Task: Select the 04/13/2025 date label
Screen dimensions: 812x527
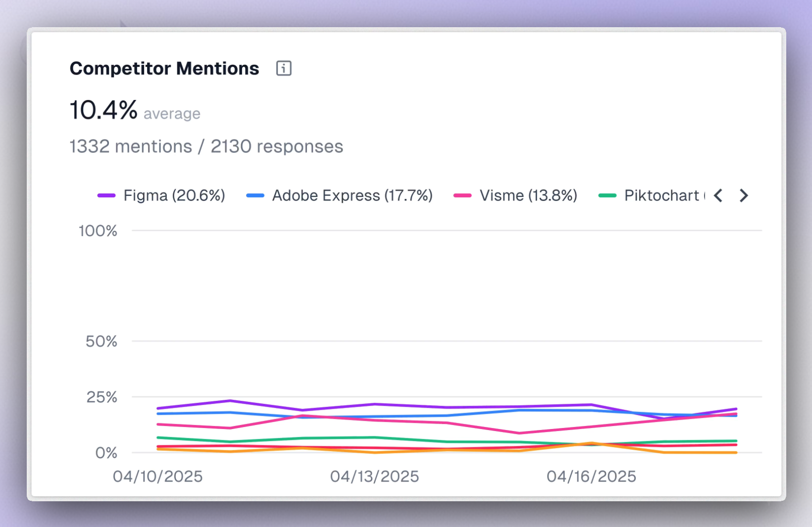Action: (x=374, y=477)
